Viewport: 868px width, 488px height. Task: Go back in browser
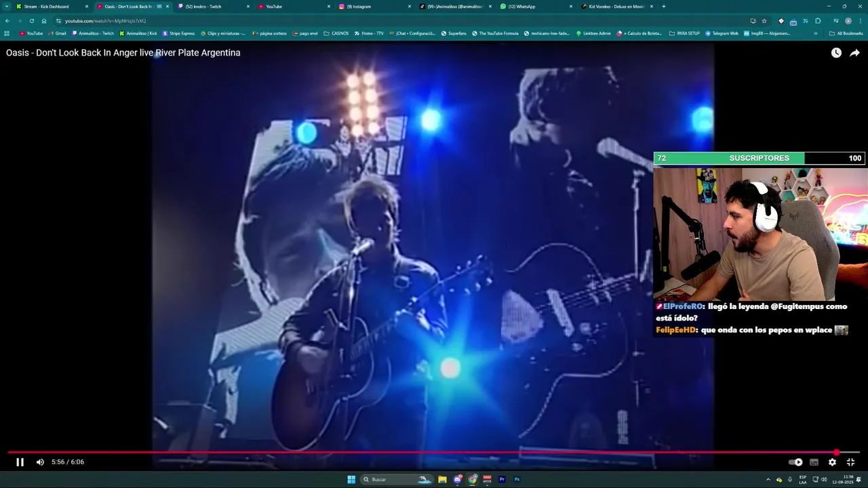7,21
